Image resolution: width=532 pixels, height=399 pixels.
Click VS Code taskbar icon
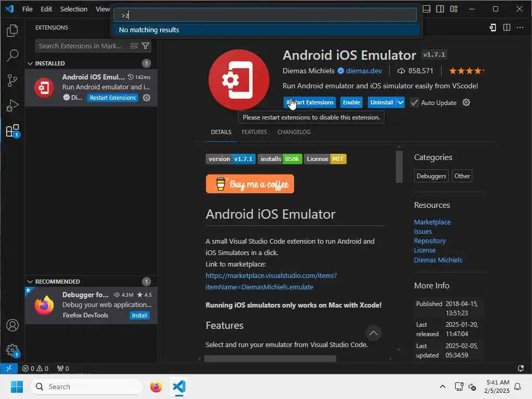tap(179, 387)
